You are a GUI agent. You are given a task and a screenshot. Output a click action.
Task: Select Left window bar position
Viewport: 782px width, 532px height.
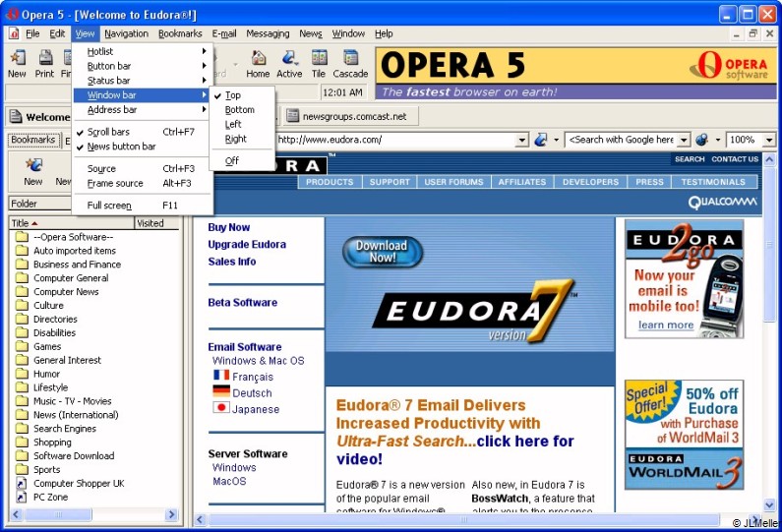(x=242, y=124)
